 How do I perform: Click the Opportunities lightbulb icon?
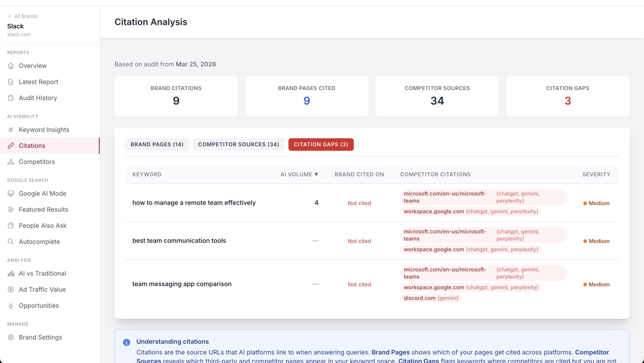pos(11,306)
